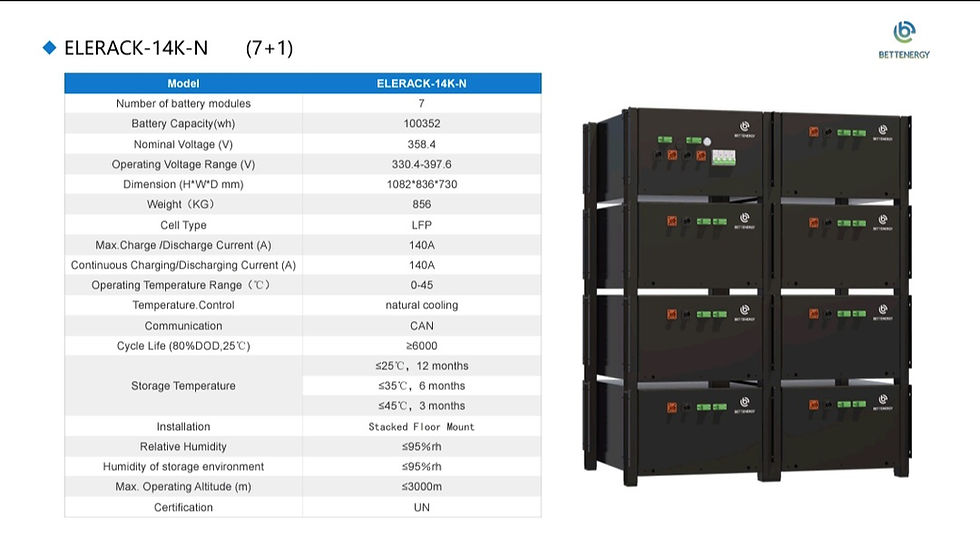Click the Humidity of storage environment label
The height and width of the screenshot is (546, 980).
183,467
